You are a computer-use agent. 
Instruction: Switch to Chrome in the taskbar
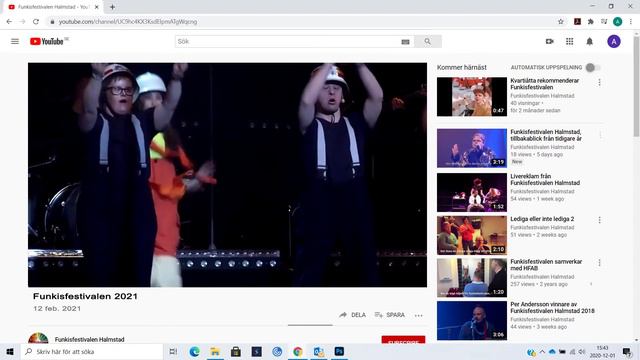click(x=298, y=351)
